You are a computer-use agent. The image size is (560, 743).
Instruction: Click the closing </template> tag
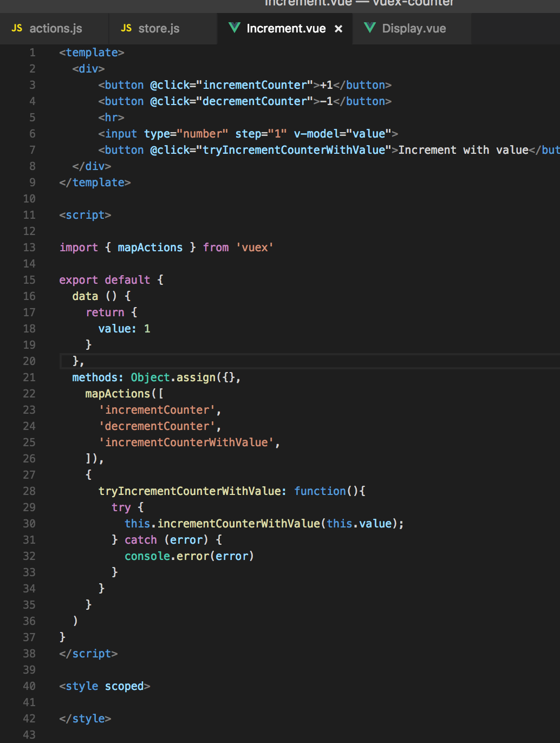tap(95, 183)
